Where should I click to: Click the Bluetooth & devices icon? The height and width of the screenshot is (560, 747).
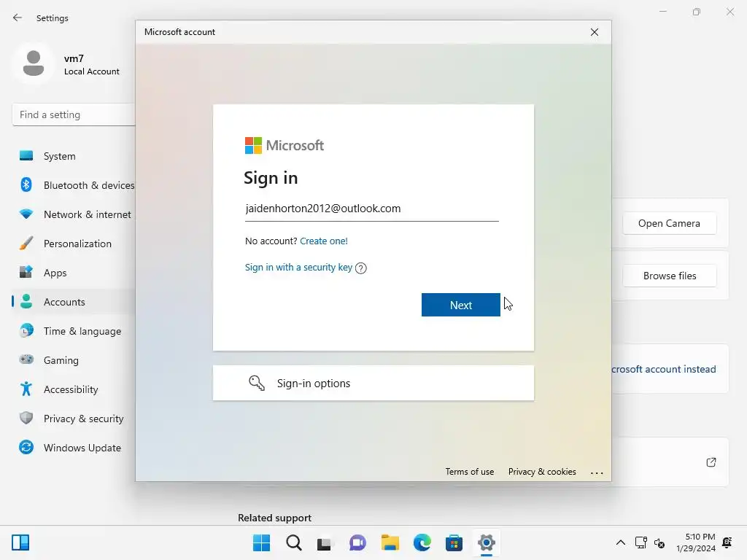point(26,184)
